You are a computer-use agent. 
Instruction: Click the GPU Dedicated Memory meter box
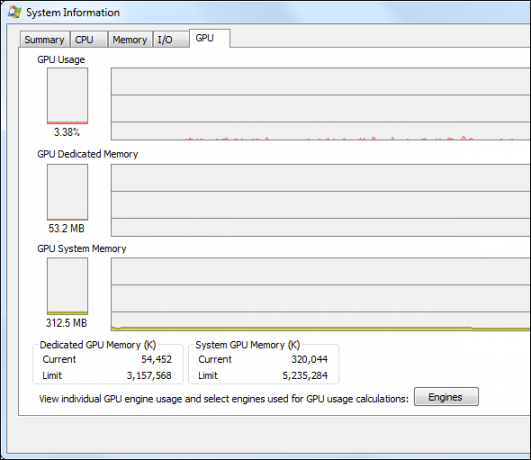[67, 192]
